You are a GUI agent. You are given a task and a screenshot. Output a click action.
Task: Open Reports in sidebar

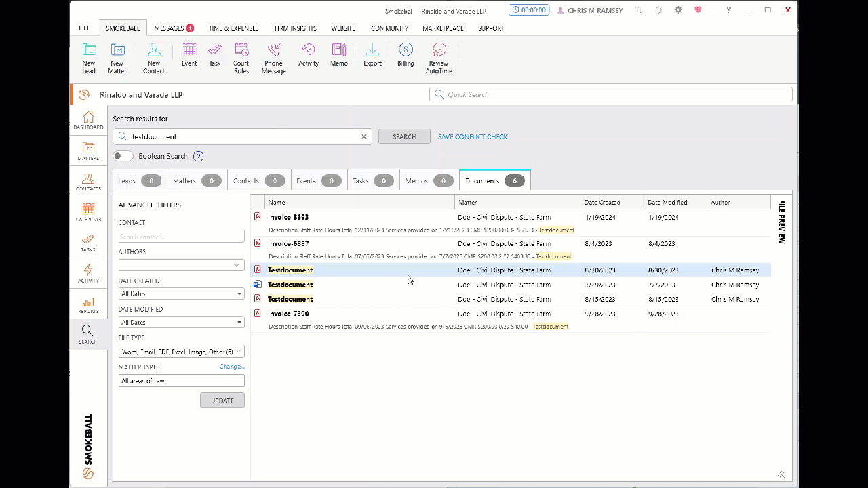click(x=88, y=305)
